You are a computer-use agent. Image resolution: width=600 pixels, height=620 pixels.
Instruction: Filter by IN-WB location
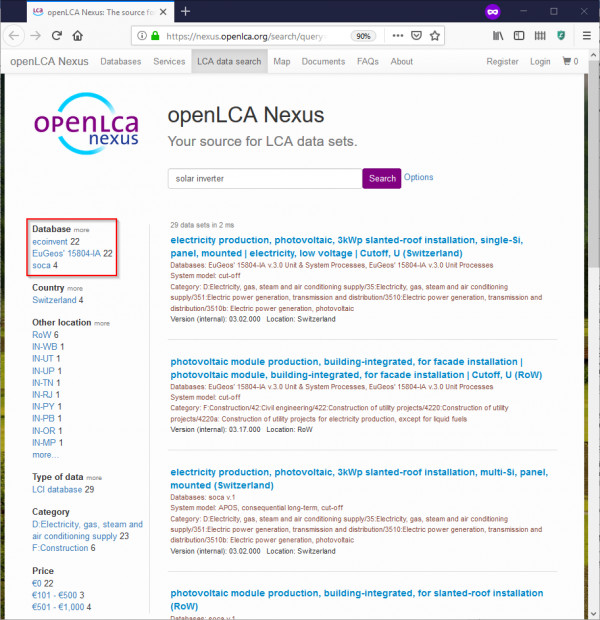tap(45, 347)
